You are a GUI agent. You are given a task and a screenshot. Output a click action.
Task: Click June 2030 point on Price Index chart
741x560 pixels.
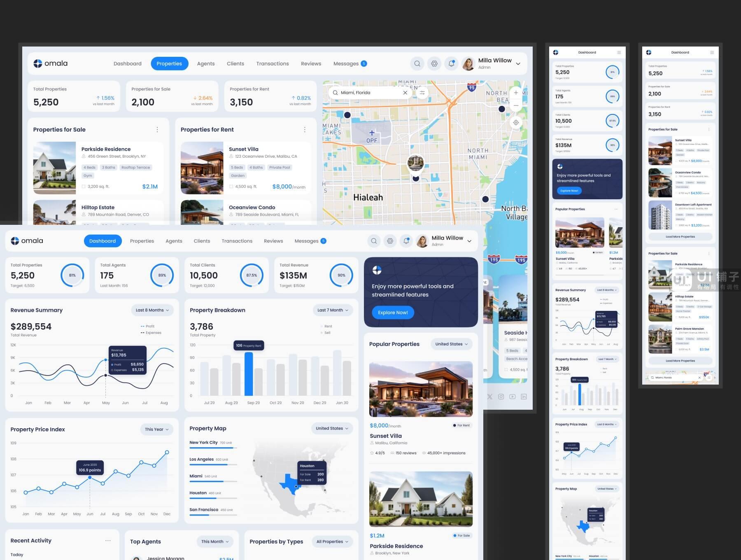90,477
